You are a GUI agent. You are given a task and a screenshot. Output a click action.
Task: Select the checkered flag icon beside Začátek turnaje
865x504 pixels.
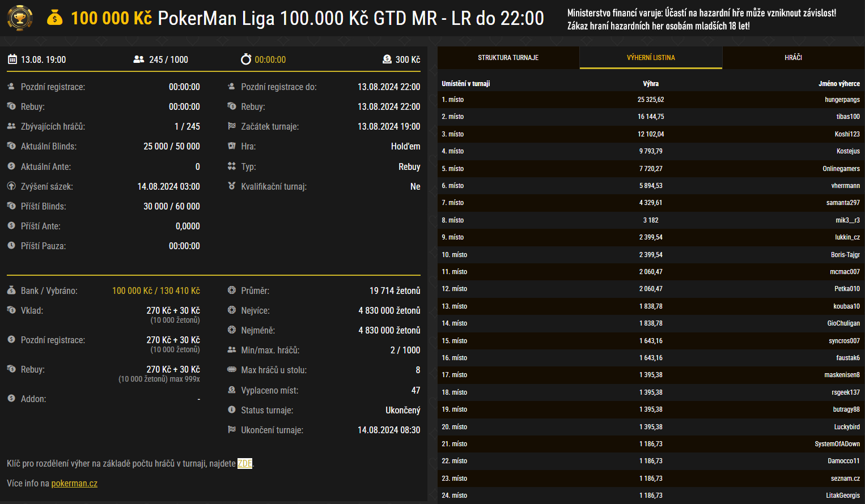click(x=232, y=126)
